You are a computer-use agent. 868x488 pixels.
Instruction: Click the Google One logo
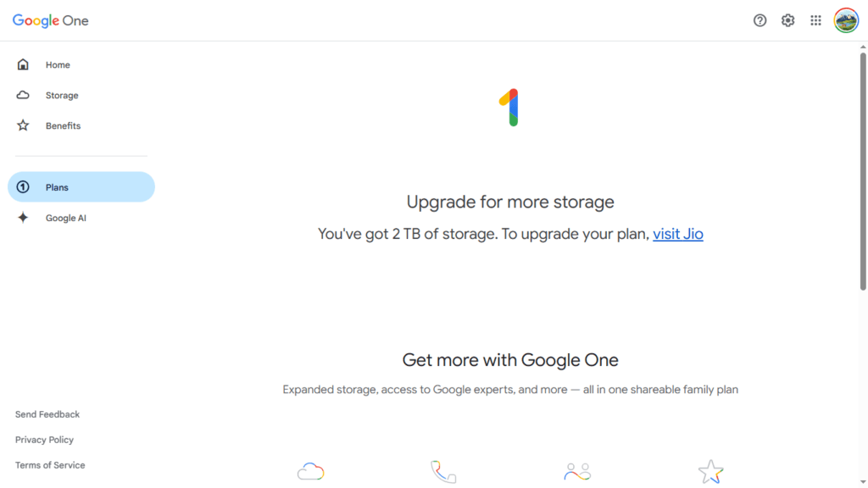(51, 20)
